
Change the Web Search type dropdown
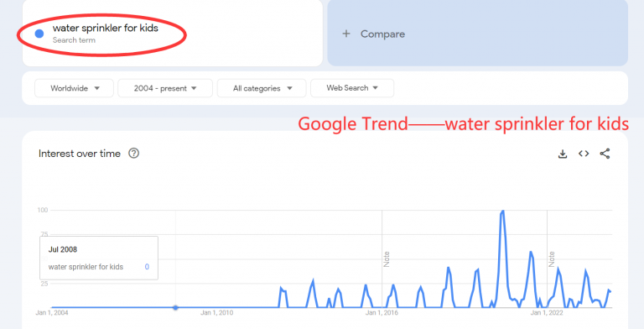click(352, 88)
